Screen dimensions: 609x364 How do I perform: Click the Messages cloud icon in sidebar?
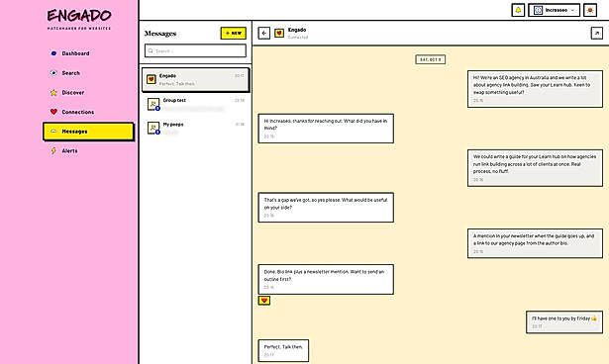(53, 132)
